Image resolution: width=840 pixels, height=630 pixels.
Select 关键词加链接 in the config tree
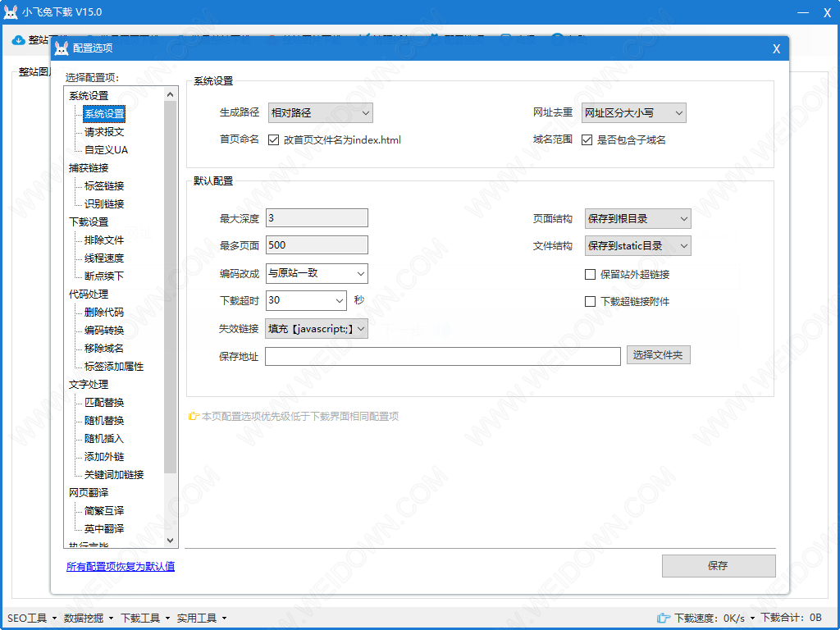click(x=114, y=475)
